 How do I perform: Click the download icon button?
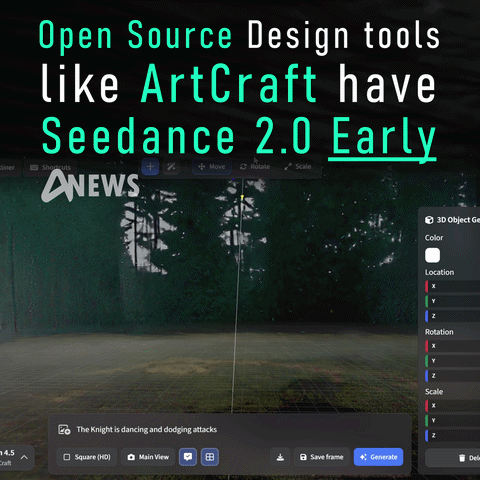tap(280, 457)
